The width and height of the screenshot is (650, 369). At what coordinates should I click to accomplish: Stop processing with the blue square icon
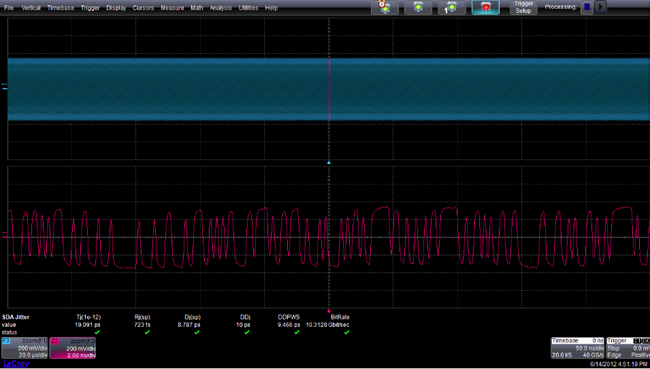tap(587, 7)
